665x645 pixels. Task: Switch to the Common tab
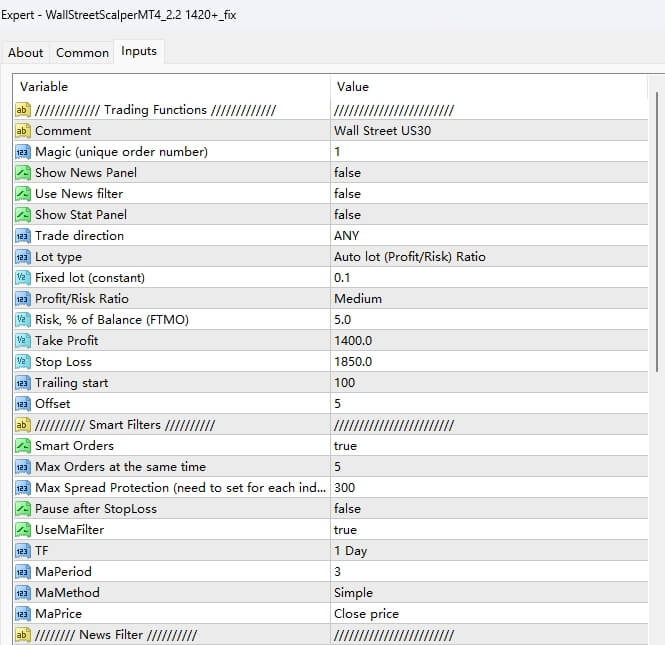(x=82, y=53)
